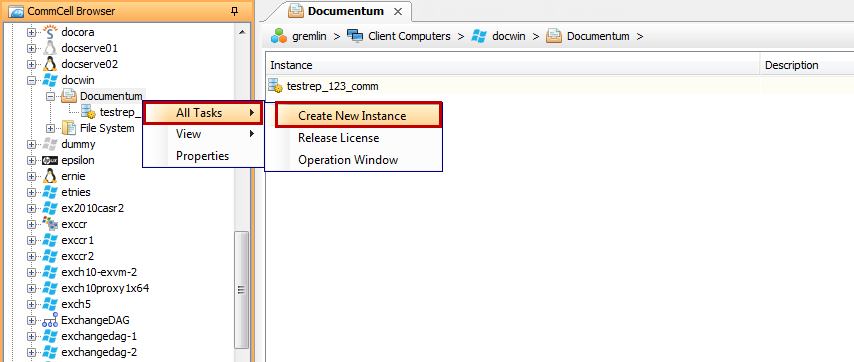Click the gremlin CommServe breadcrumb icon

279,36
